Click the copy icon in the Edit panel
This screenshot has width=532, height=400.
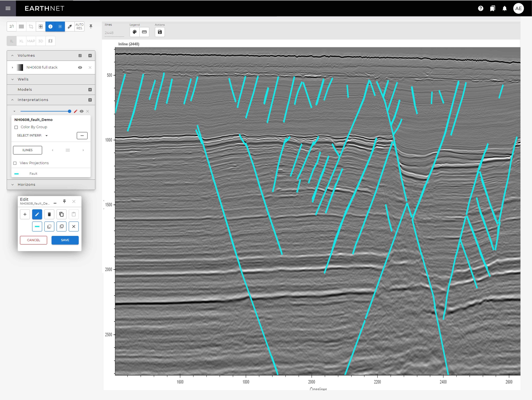coord(61,214)
